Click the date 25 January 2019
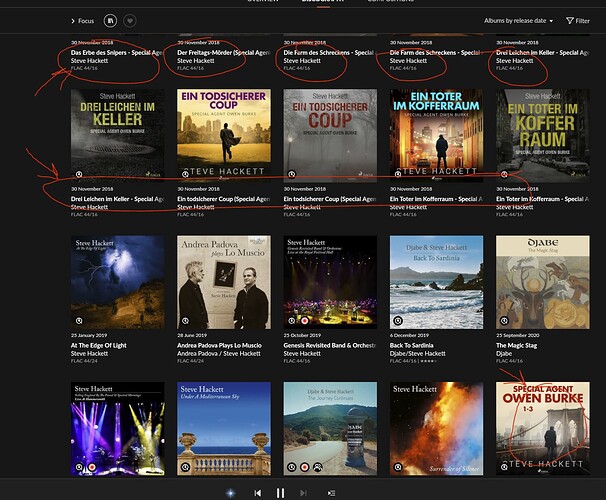This screenshot has height=500, width=606. pos(89,335)
